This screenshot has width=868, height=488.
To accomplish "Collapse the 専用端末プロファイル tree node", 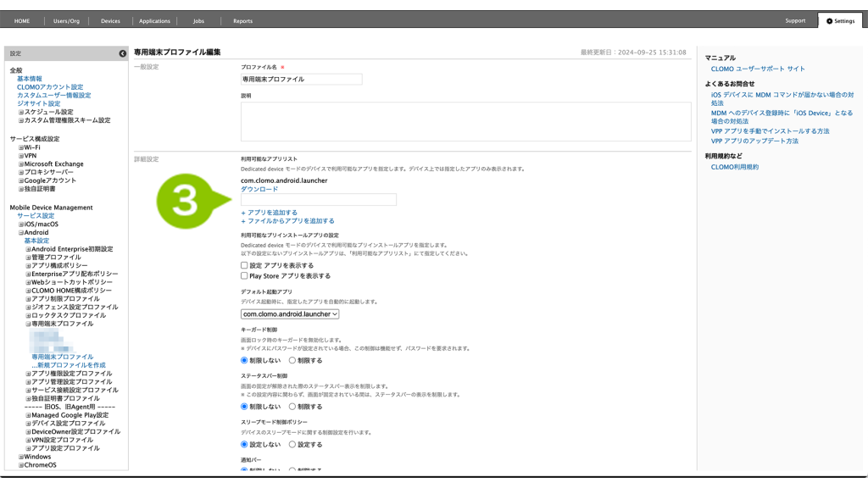I will coord(28,324).
